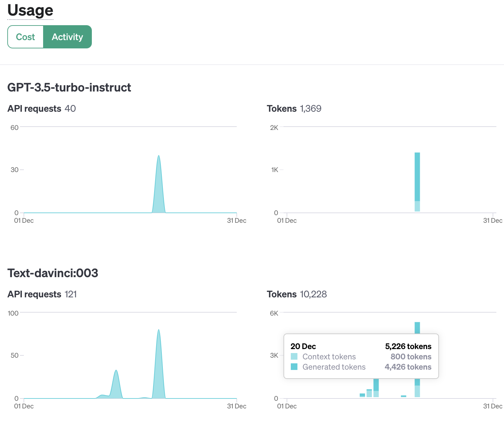Click the Generated tokens legend label
The image size is (504, 423).
point(334,367)
